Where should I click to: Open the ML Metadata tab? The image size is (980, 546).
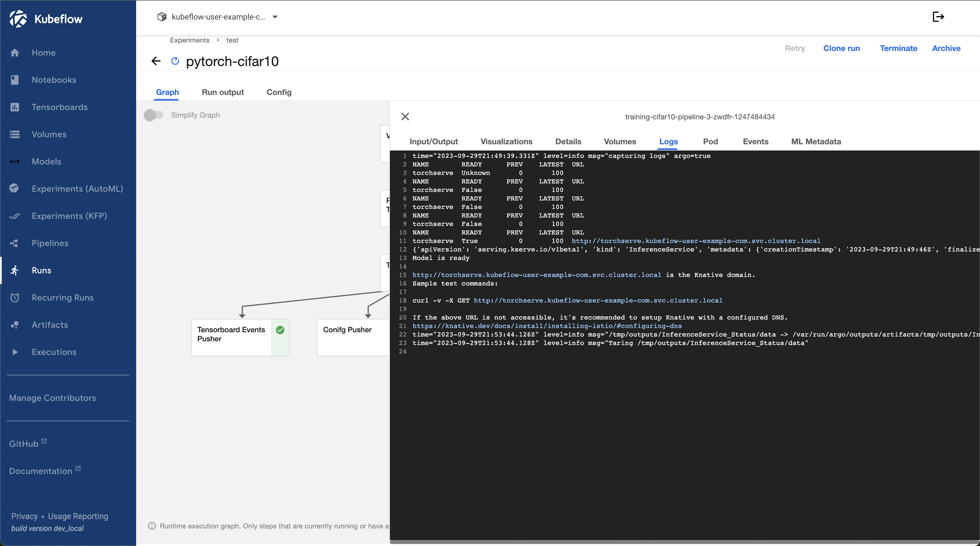tap(816, 141)
